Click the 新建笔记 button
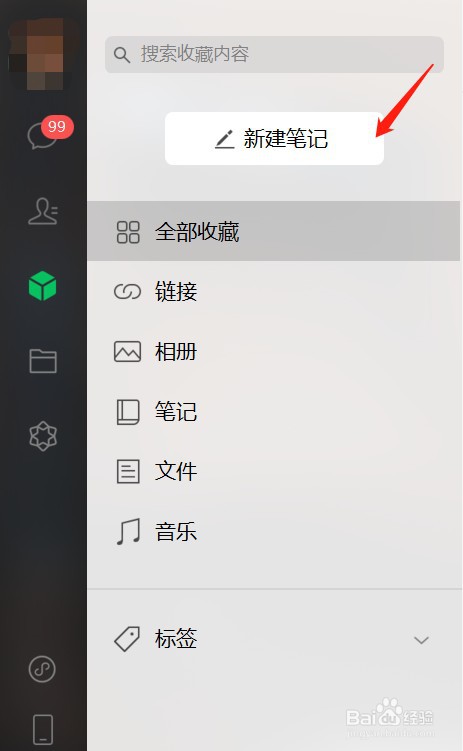Image resolution: width=463 pixels, height=751 pixels. tap(274, 138)
